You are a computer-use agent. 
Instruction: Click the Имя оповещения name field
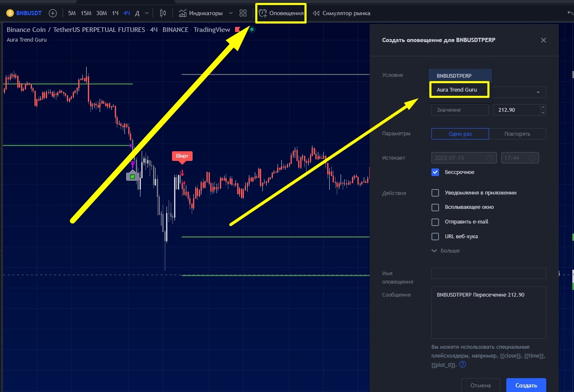(x=489, y=273)
